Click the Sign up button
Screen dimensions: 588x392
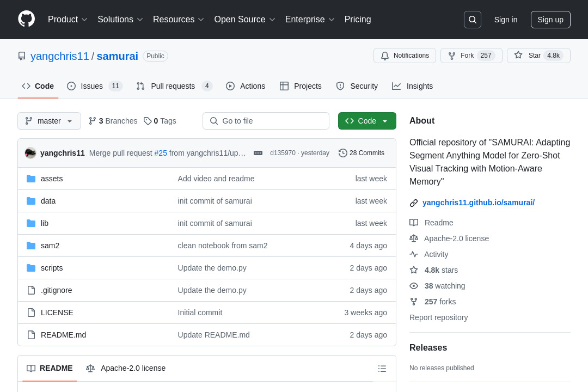(x=550, y=20)
